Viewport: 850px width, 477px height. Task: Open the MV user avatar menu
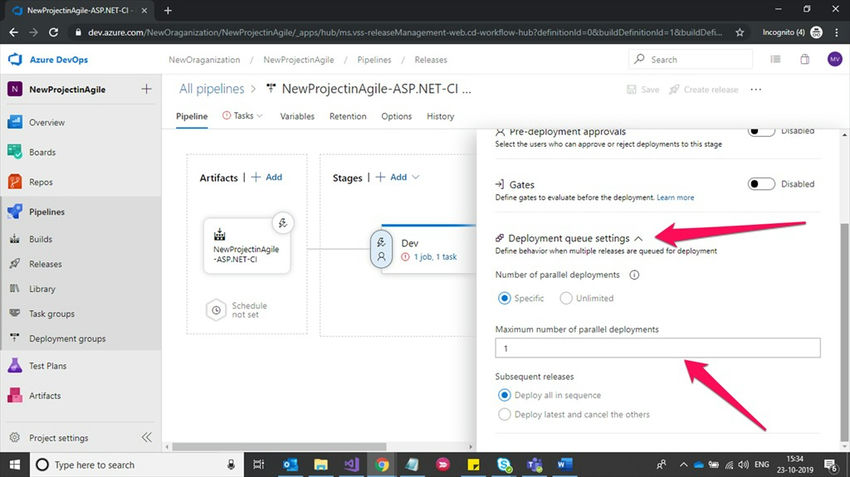click(x=835, y=59)
